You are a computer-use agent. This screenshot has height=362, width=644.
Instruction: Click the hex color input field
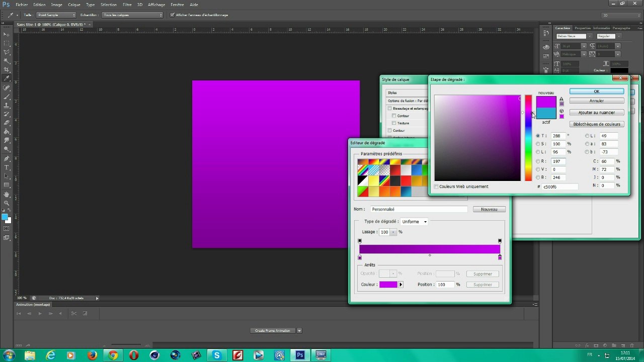pyautogui.click(x=560, y=187)
